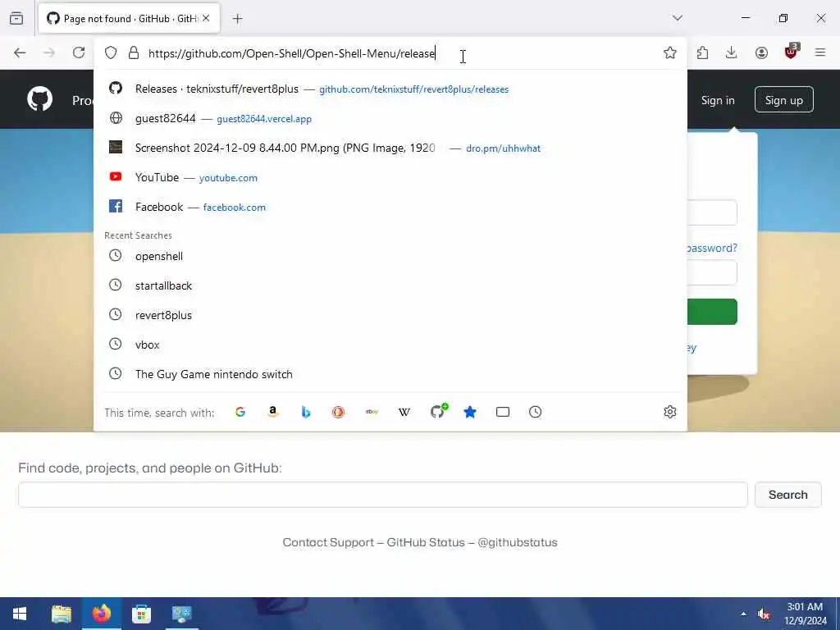
Task: Open the taskbar clock 3:01 AM
Action: click(806, 614)
